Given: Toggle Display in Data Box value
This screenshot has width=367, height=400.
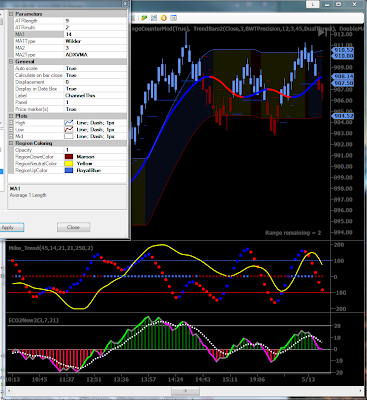Looking at the screenshot, I should [x=95, y=89].
